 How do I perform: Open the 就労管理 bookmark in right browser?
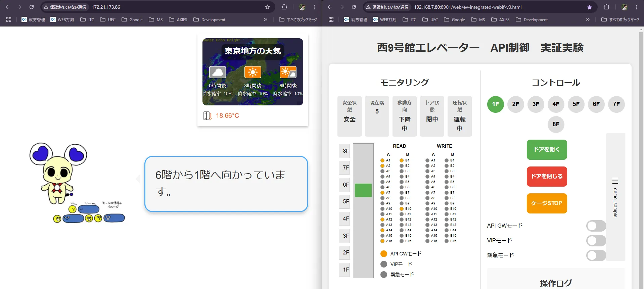(x=355, y=20)
